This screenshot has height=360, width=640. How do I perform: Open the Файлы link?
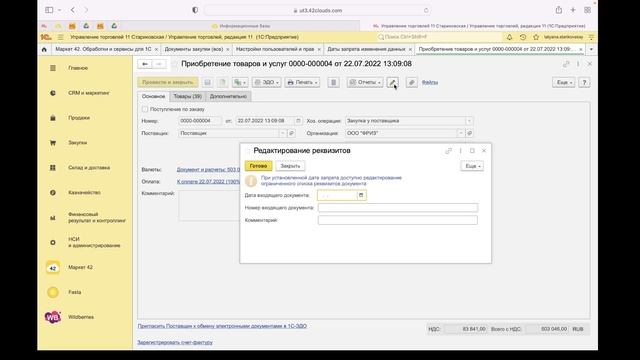430,82
